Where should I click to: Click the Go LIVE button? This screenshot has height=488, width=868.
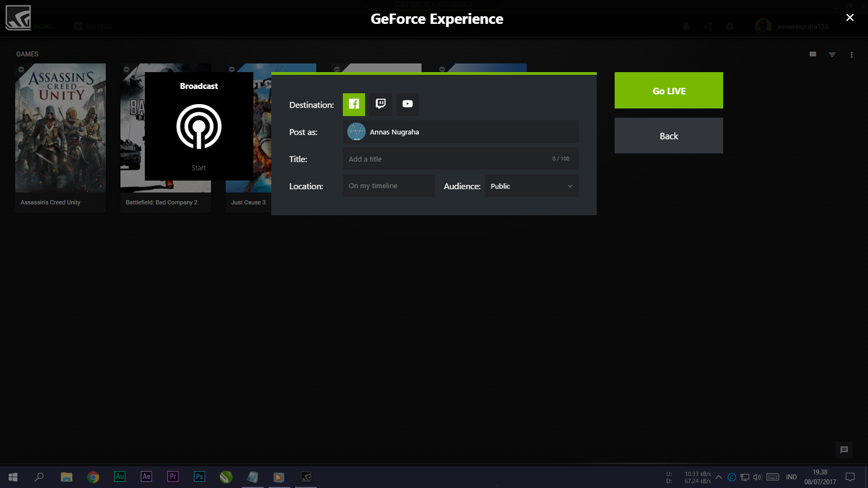669,91
